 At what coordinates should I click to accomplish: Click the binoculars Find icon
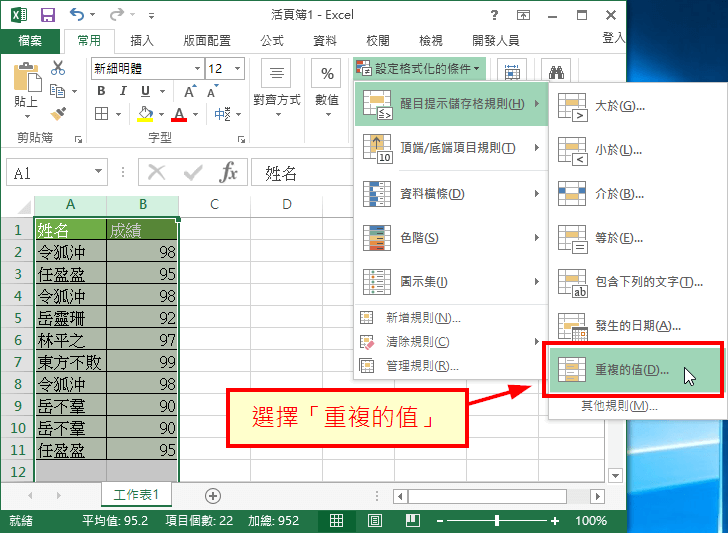pyautogui.click(x=556, y=72)
